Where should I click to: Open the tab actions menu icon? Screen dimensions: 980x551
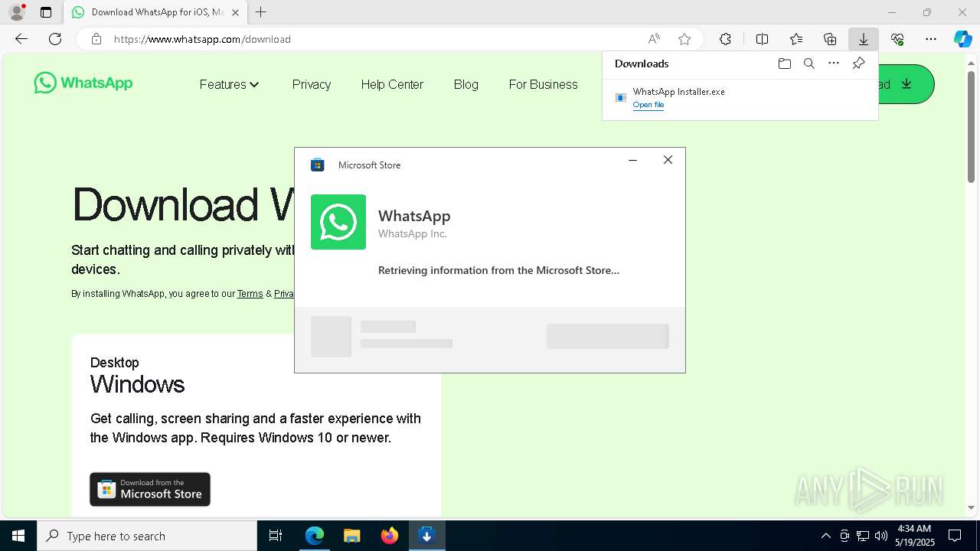(x=46, y=12)
